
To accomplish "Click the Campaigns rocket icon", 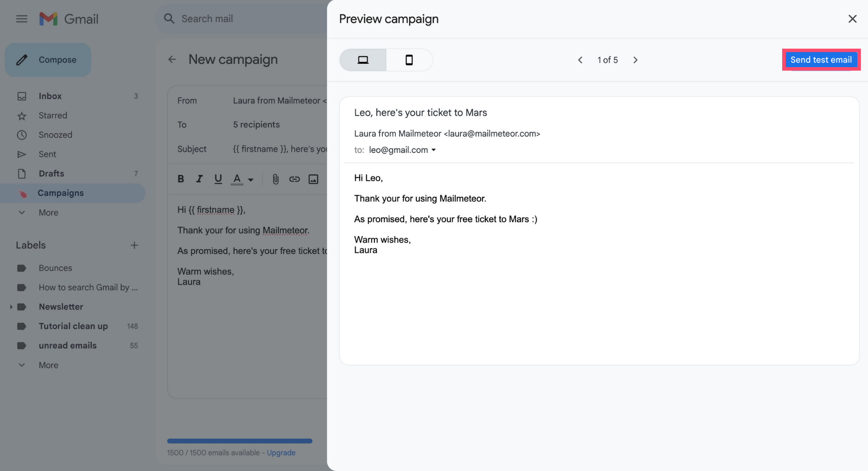I will point(22,193).
